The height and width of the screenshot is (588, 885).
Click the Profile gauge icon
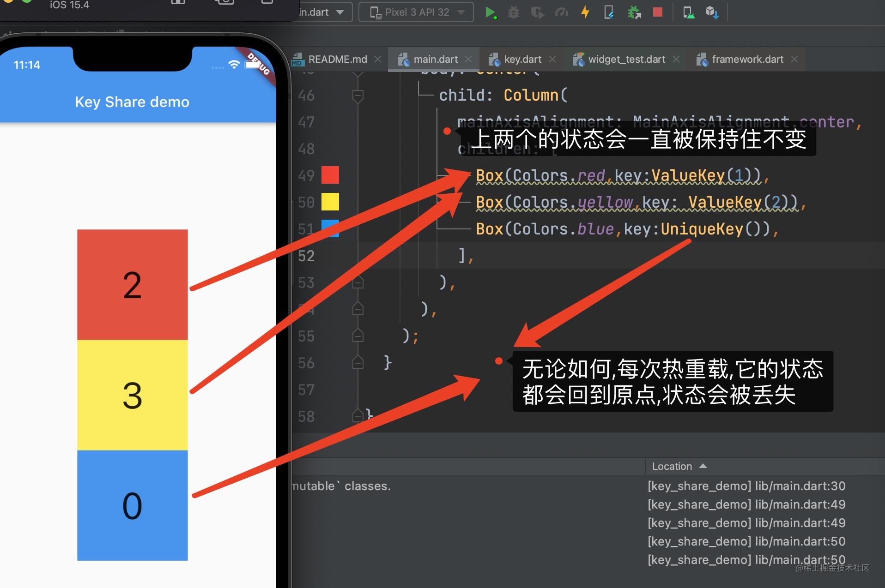[x=561, y=12]
